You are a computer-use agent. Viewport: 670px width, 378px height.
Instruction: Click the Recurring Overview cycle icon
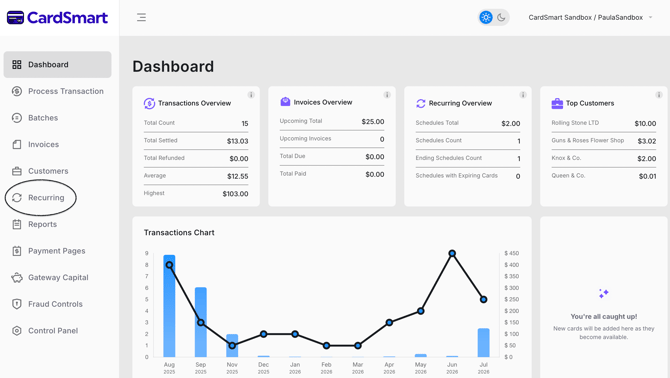[x=421, y=103]
